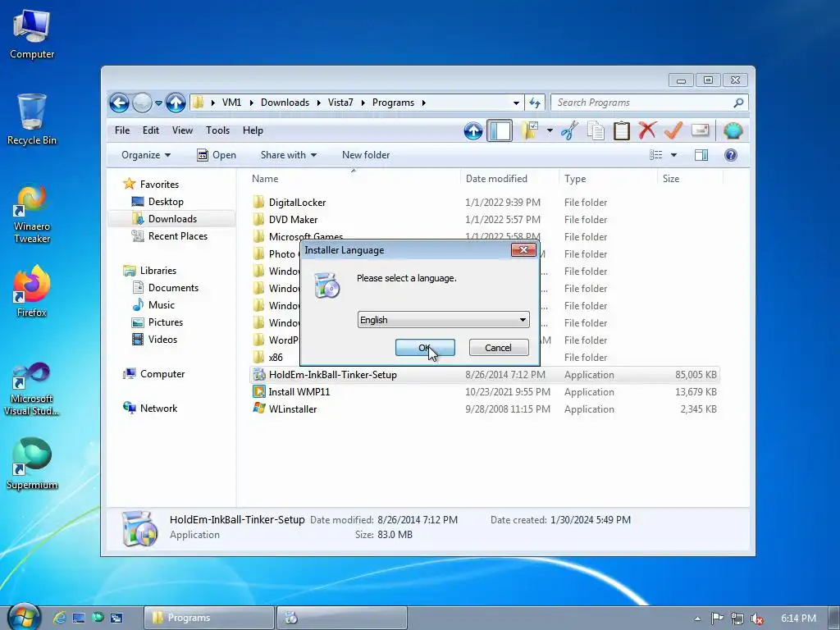Select the WLinstaller application
Screen dimensions: 840x630
tap(293, 409)
